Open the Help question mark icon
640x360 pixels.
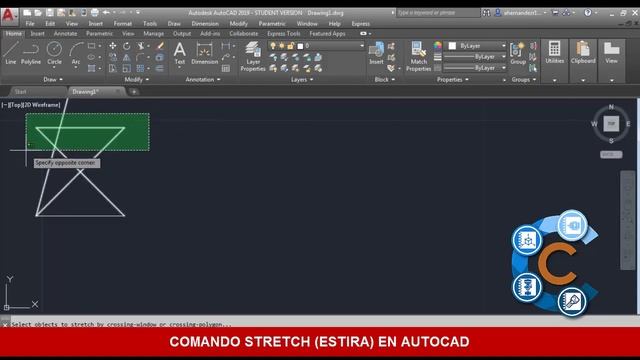pos(587,13)
